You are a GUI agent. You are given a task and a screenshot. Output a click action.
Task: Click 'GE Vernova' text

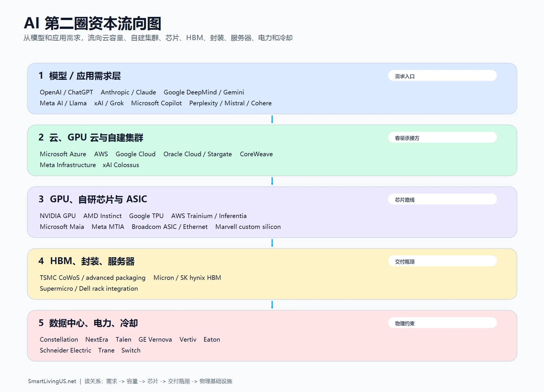tap(155, 339)
